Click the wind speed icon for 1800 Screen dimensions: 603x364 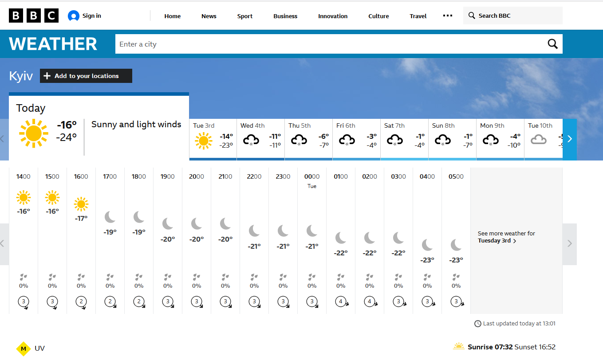[x=139, y=302]
